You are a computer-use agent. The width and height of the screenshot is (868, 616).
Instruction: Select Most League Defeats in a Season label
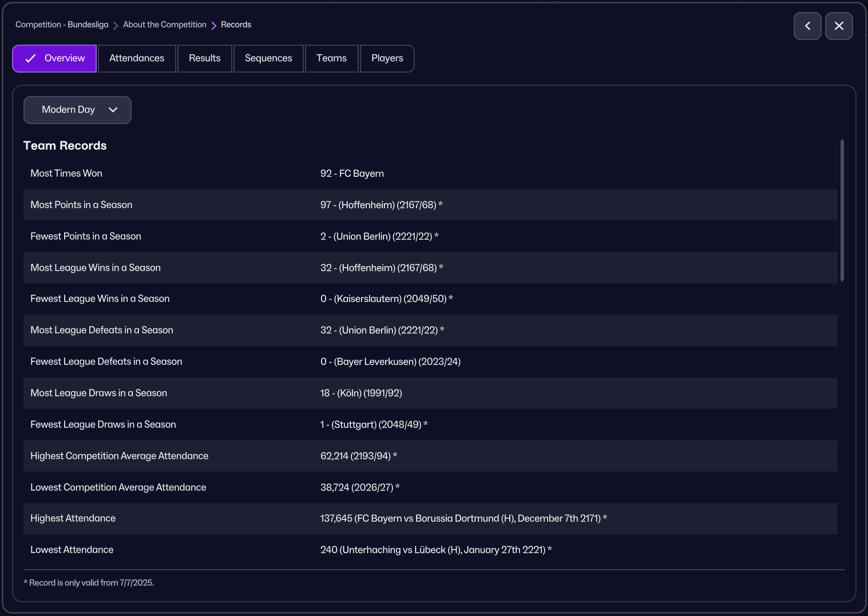coord(102,330)
